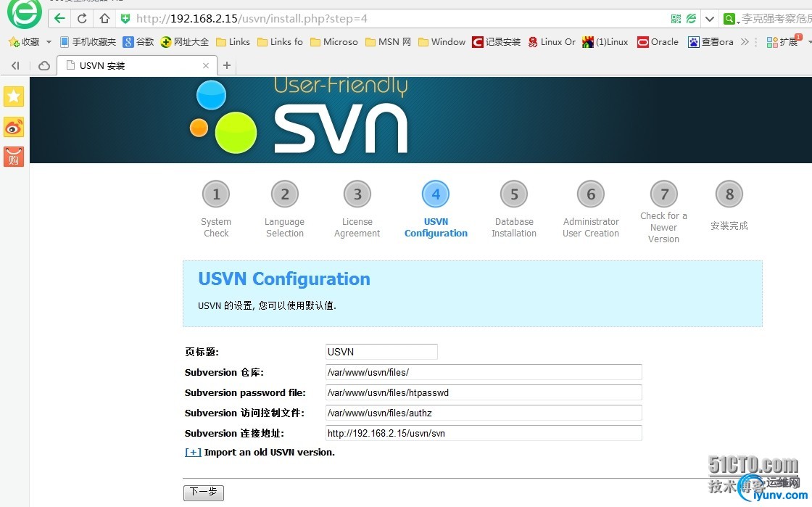This screenshot has height=507, width=812.
Task: Focus the Subversion 访问控制文件 field
Action: pos(484,413)
